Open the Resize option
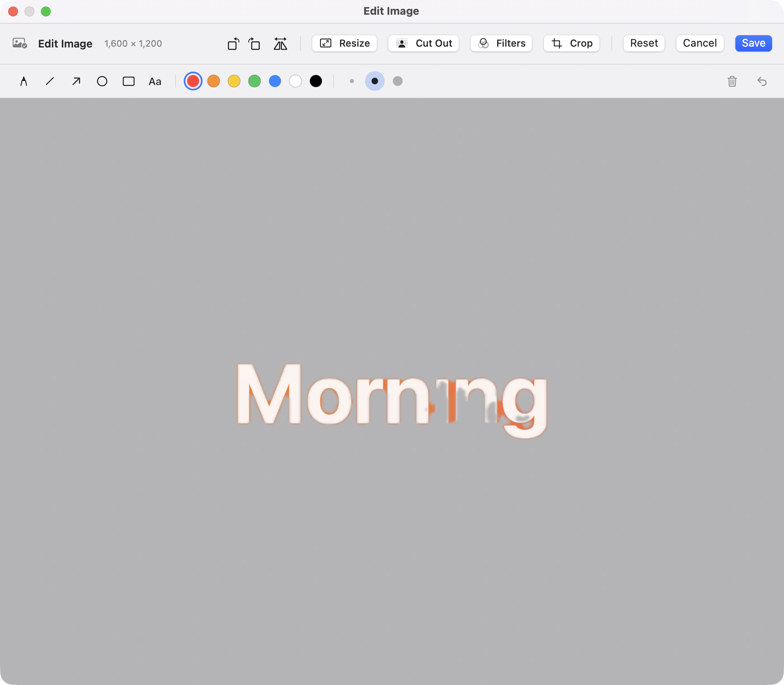This screenshot has height=685, width=784. 345,43
